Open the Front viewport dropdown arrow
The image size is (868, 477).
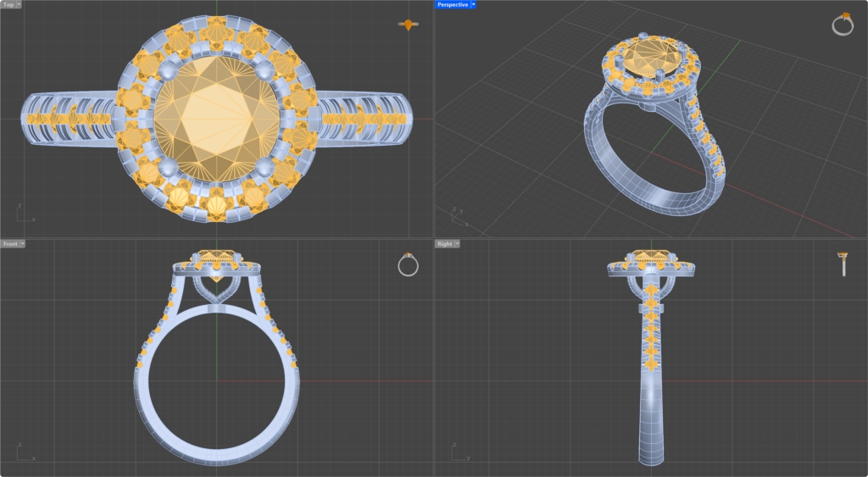click(x=22, y=244)
